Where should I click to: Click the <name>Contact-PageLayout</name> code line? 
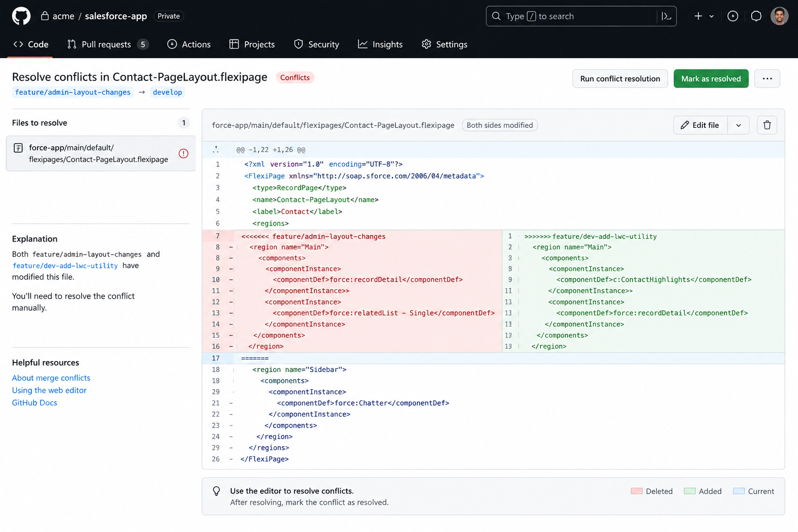[315, 199]
